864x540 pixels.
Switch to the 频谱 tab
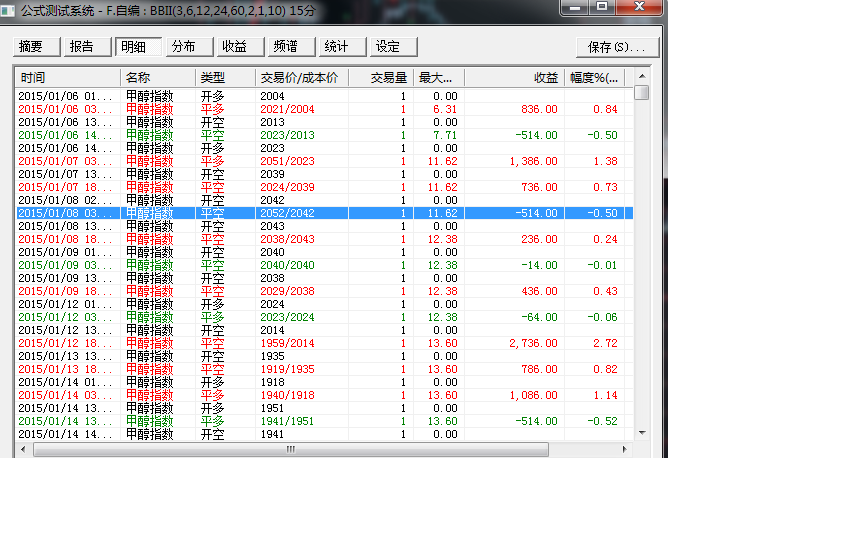point(292,47)
